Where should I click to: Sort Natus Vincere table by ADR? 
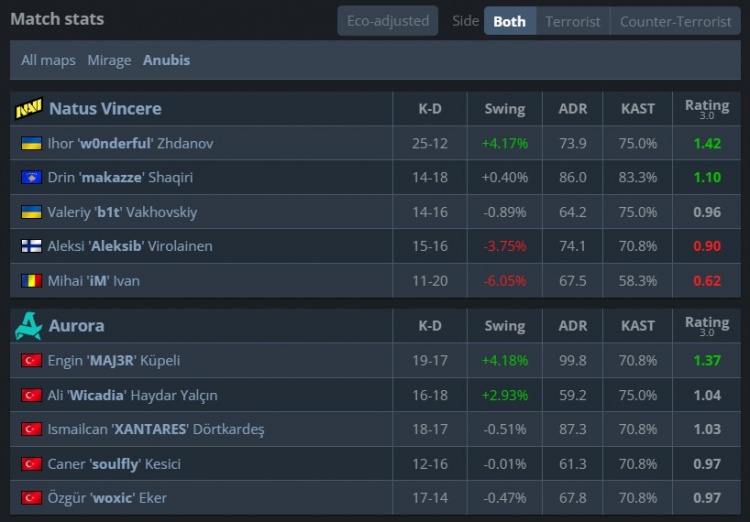click(573, 109)
